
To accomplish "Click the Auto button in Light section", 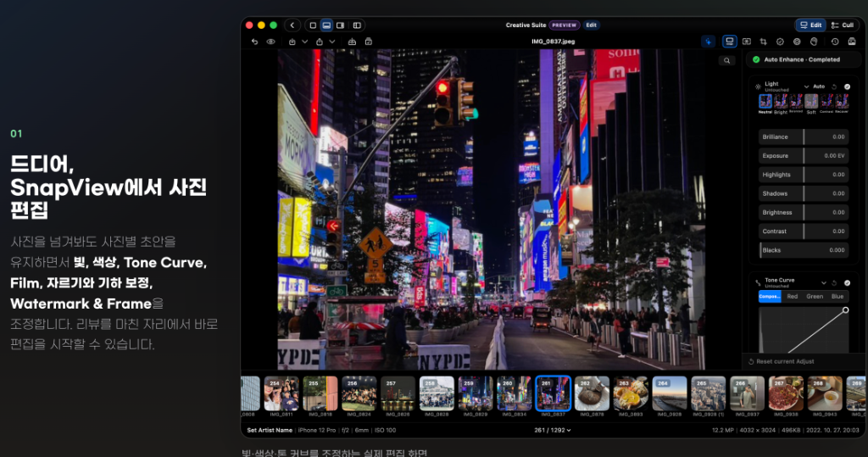I will [x=819, y=86].
